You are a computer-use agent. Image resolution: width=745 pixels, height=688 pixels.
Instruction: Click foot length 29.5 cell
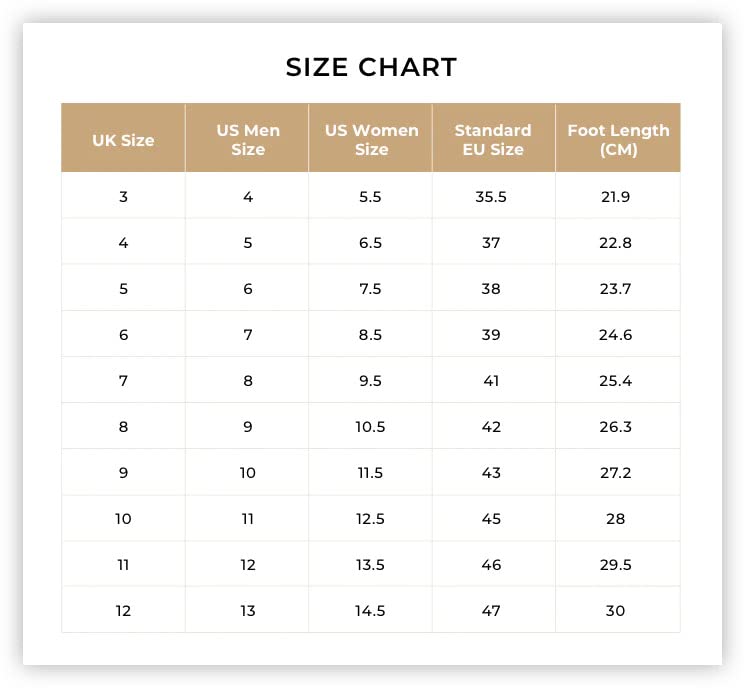[x=618, y=564]
